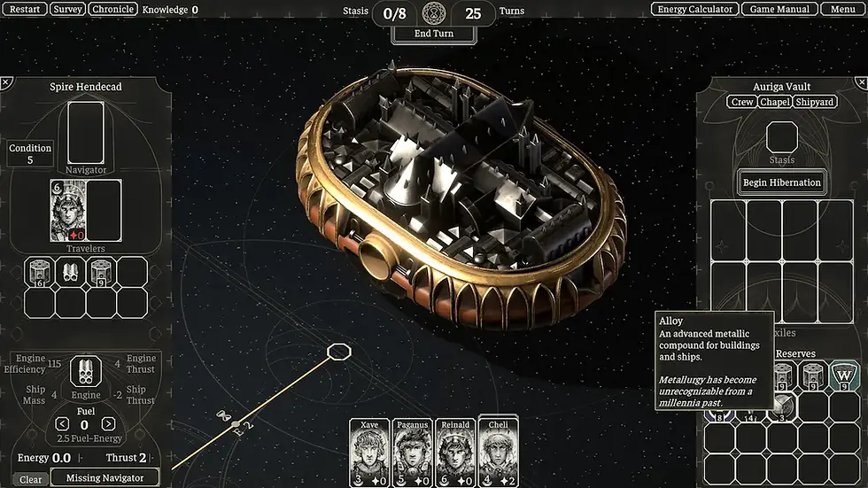Select the engine part in ship cargo
868x488 pixels.
(70, 272)
